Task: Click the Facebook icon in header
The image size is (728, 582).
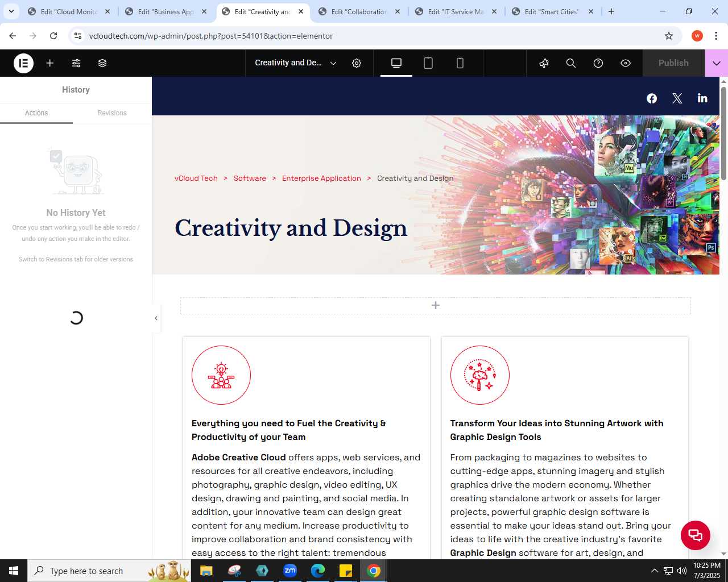Action: pyautogui.click(x=652, y=98)
